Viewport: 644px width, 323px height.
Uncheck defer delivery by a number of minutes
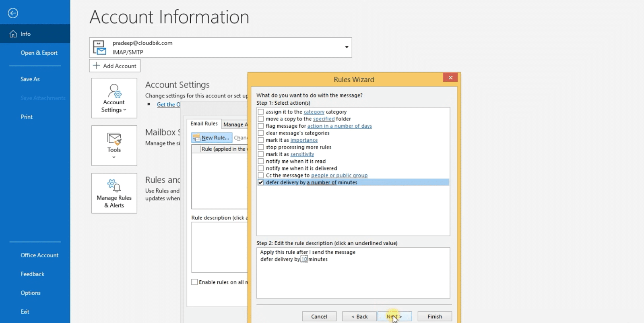click(x=261, y=182)
